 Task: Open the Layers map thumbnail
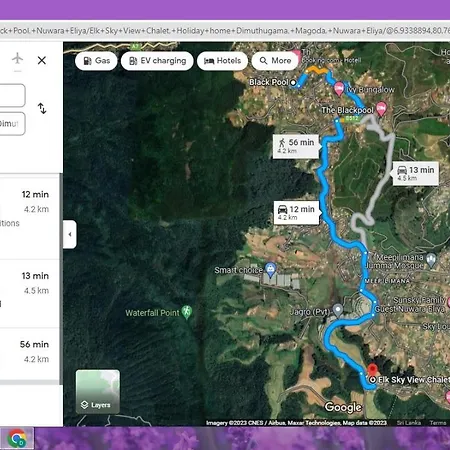point(98,391)
